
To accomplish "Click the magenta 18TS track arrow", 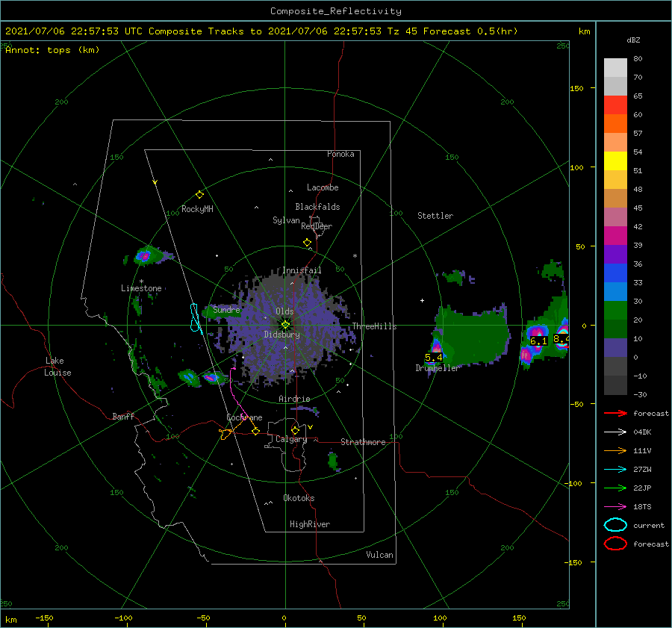I will [615, 507].
